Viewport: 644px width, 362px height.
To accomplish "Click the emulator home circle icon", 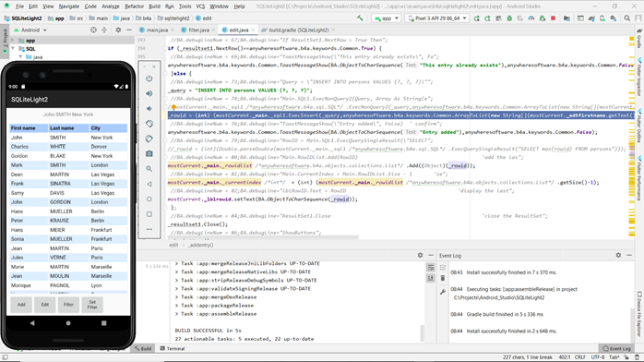I will 149,199.
